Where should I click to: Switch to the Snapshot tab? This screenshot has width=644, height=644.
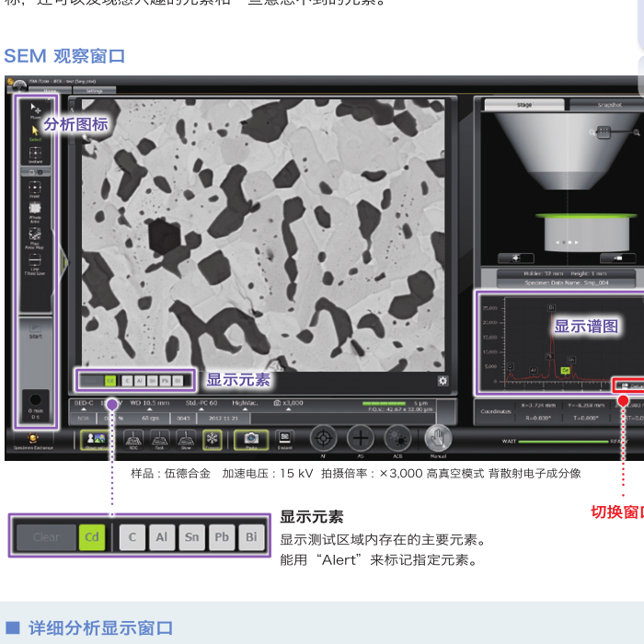(x=609, y=105)
